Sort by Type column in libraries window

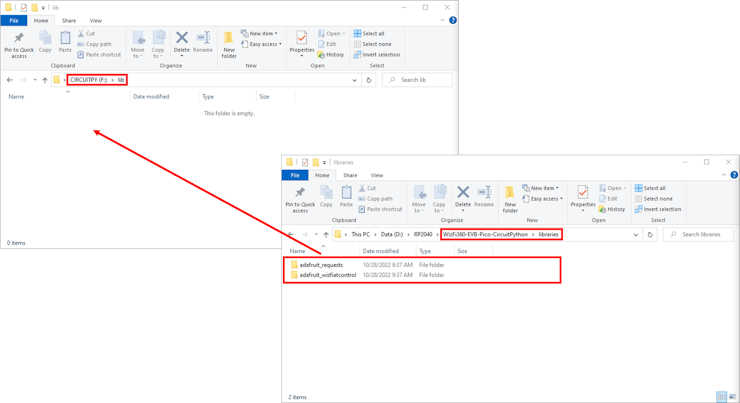425,251
